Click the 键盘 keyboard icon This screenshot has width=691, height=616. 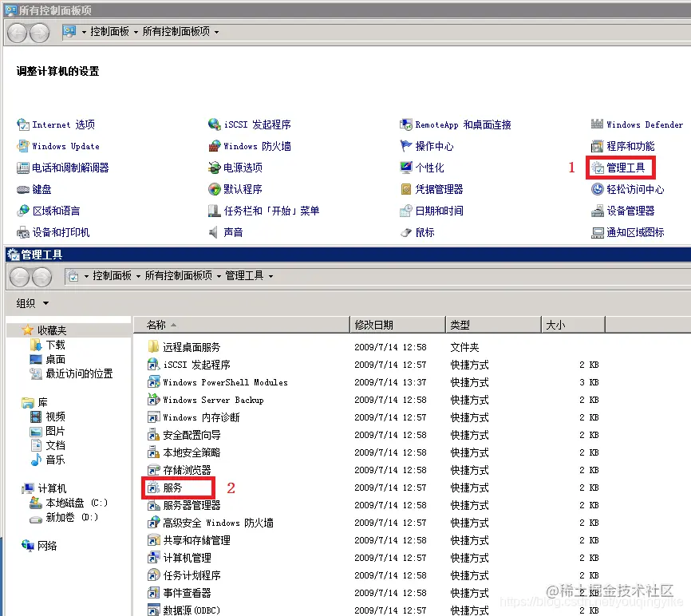[x=23, y=189]
